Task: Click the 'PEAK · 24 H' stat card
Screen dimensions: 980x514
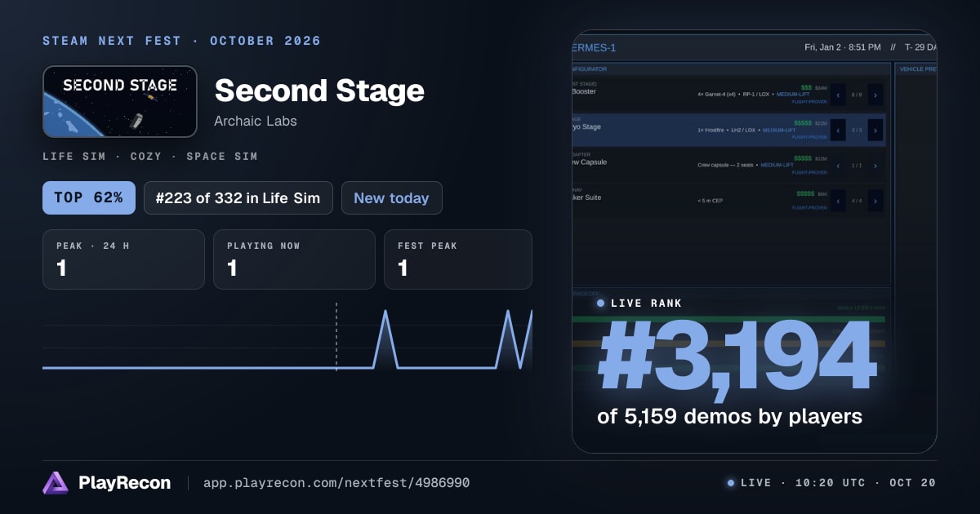Action: (123, 259)
